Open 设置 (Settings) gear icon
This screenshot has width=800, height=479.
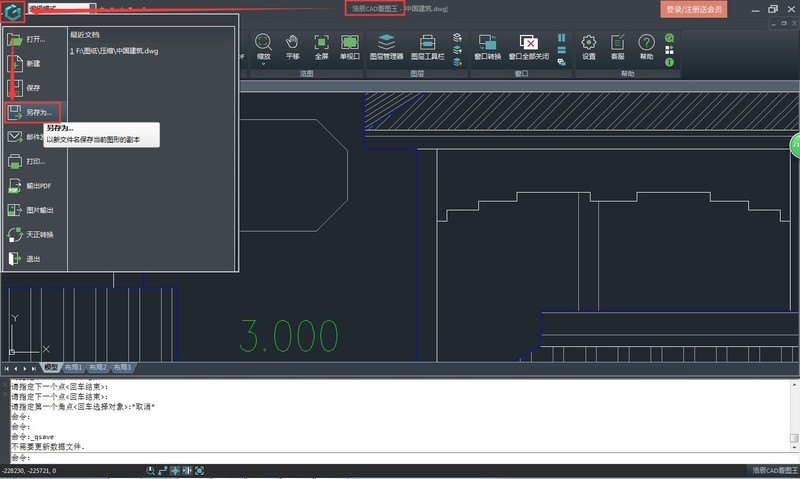589,46
